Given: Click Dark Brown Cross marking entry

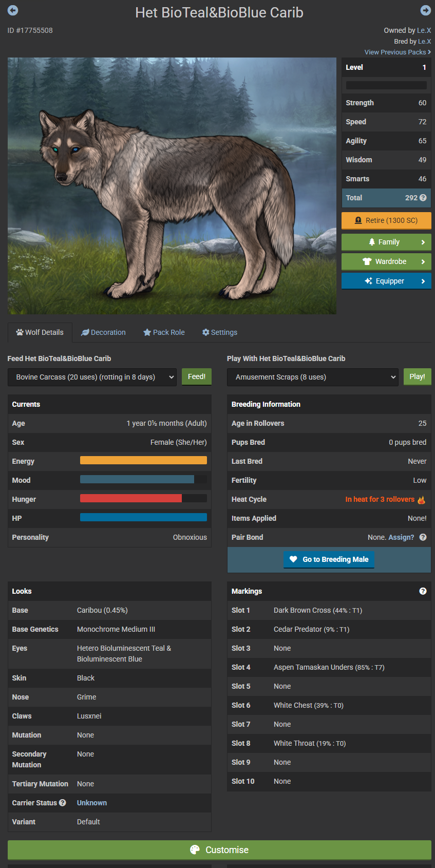Looking at the screenshot, I should [318, 610].
